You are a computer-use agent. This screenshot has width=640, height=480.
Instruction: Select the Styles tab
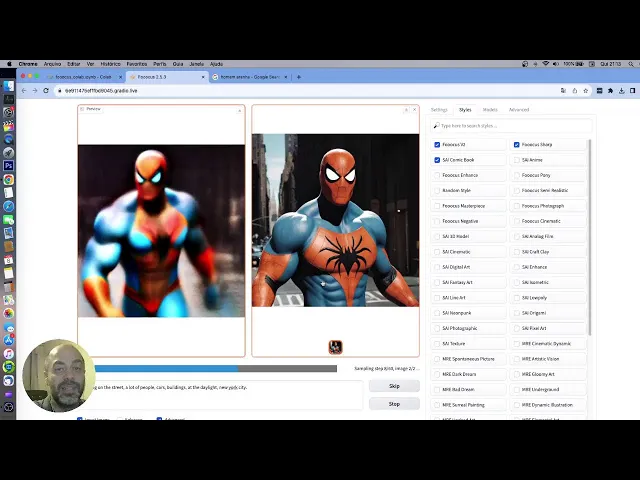(465, 110)
